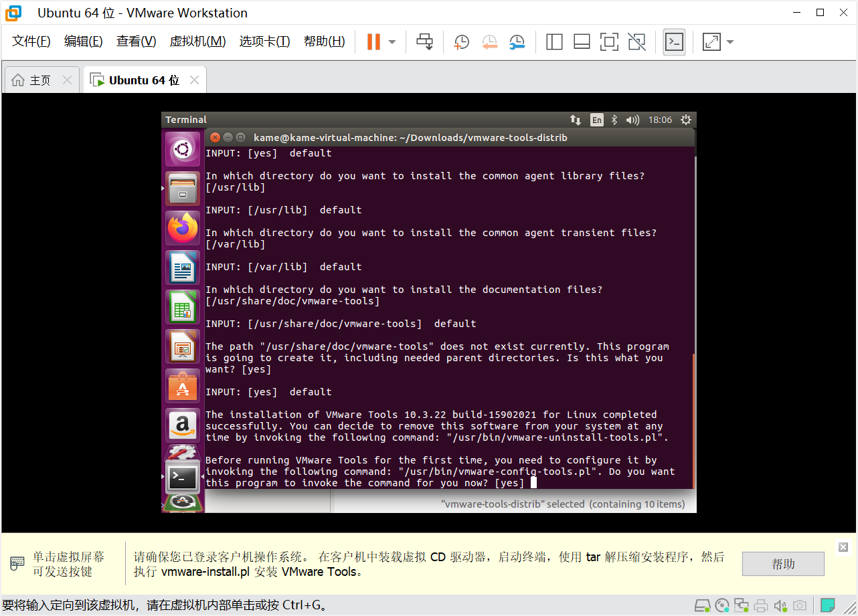Click the camera device status bar icon
This screenshot has width=858, height=616.
(x=799, y=606)
